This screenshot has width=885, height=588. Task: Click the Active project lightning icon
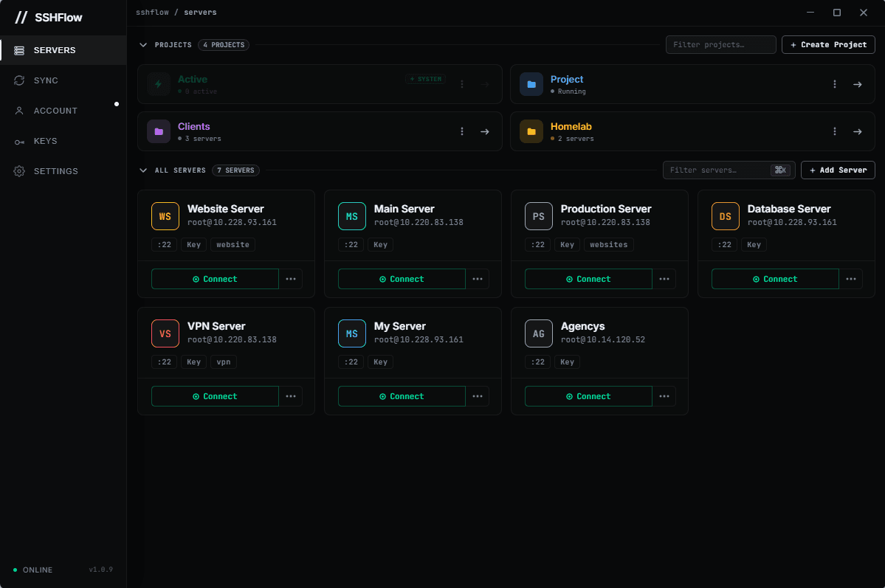pyautogui.click(x=159, y=84)
